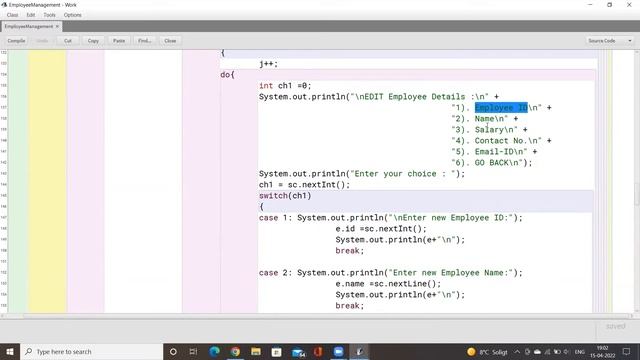Click the "6). GO BACK\n" string
The width and height of the screenshot is (640, 360).
(487, 163)
